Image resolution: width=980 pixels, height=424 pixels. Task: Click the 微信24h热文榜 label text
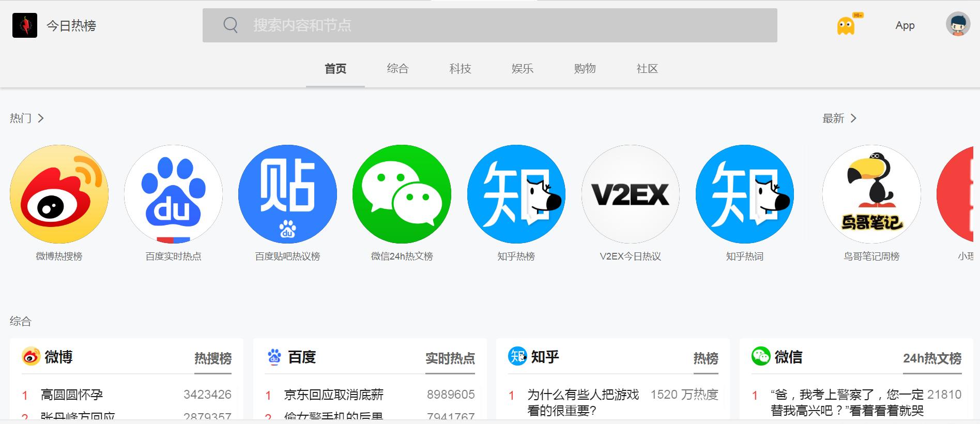click(402, 256)
